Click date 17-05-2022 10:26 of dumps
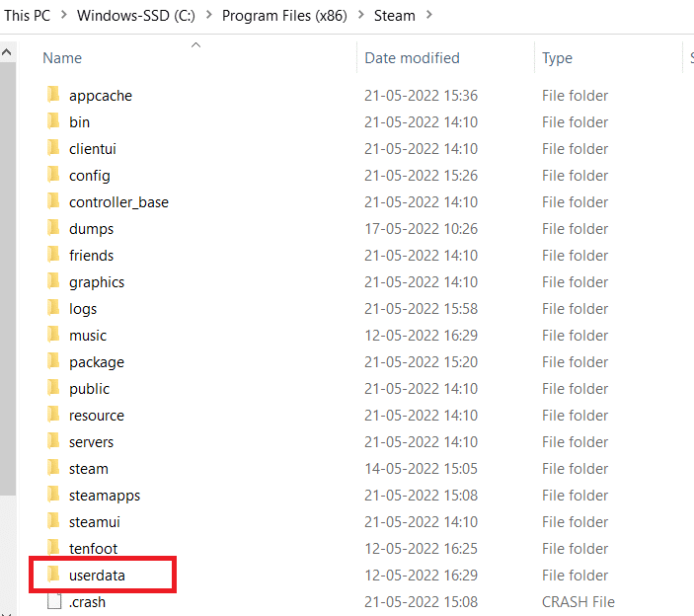Viewport: 694px width, 616px height. click(x=421, y=229)
